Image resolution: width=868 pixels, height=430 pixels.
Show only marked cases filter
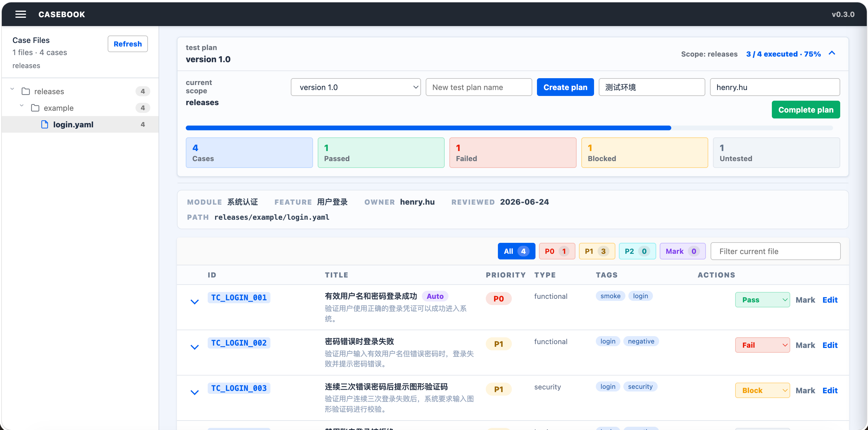(682, 251)
